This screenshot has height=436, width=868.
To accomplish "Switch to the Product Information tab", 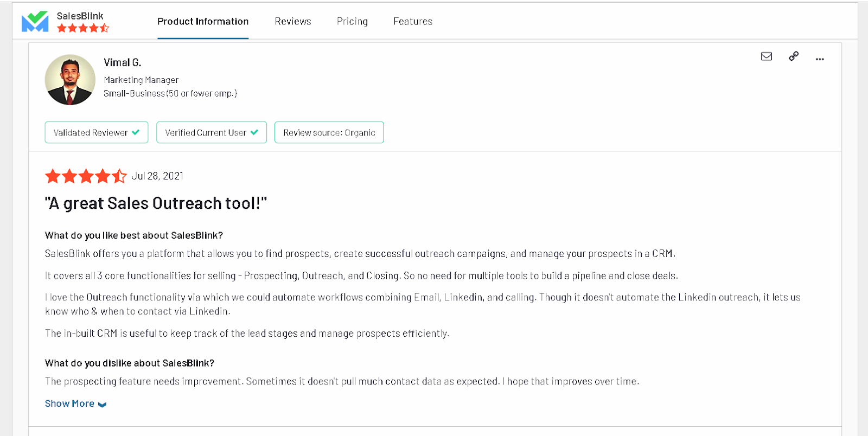I will coord(203,22).
